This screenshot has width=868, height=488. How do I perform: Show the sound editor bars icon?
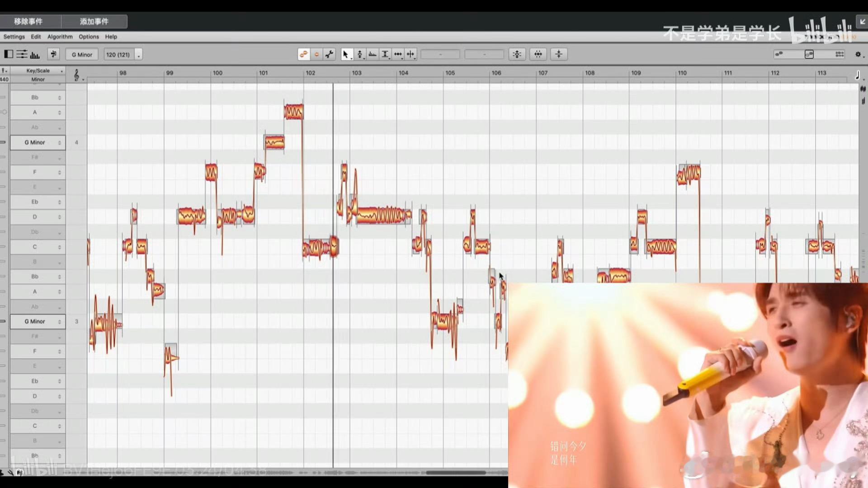click(35, 55)
